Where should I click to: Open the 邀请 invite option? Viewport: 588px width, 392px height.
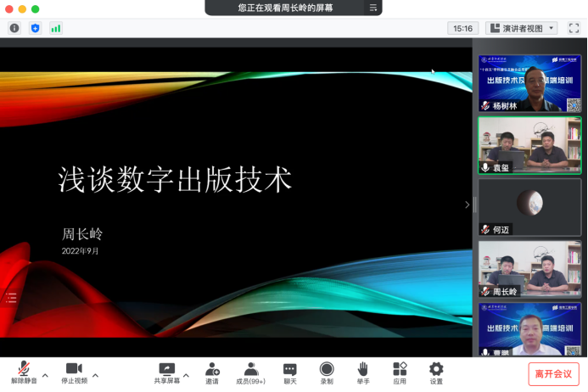point(212,372)
